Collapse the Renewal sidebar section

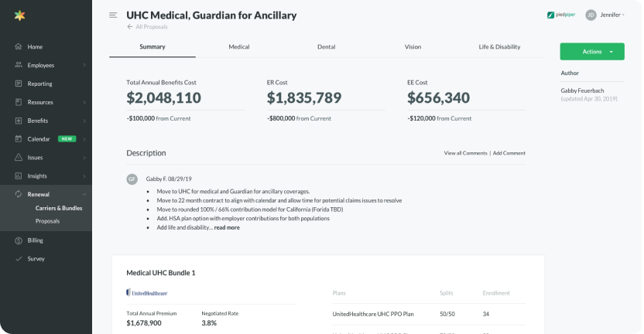click(x=84, y=194)
